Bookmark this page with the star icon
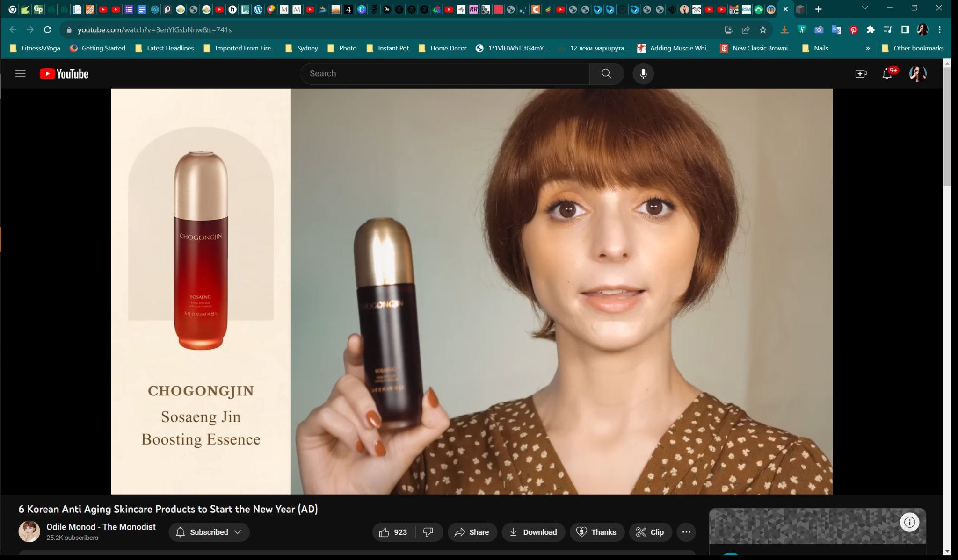The height and width of the screenshot is (560, 958). [763, 29]
